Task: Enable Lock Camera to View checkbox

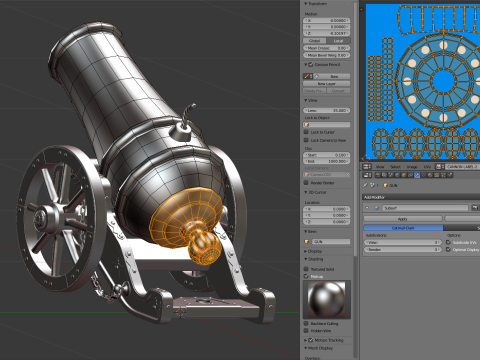Action: (x=306, y=140)
